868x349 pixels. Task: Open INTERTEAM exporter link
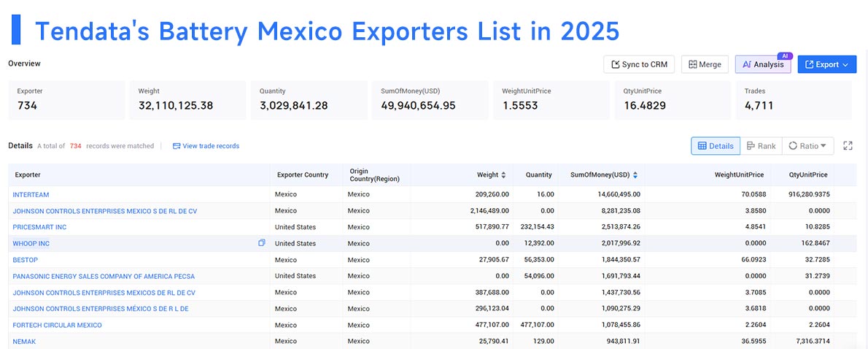pos(31,194)
